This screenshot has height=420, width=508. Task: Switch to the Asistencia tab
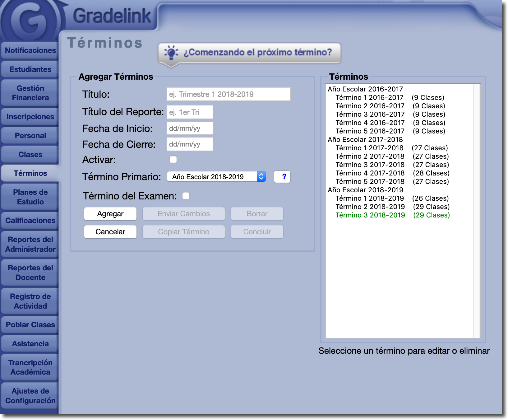coord(30,344)
